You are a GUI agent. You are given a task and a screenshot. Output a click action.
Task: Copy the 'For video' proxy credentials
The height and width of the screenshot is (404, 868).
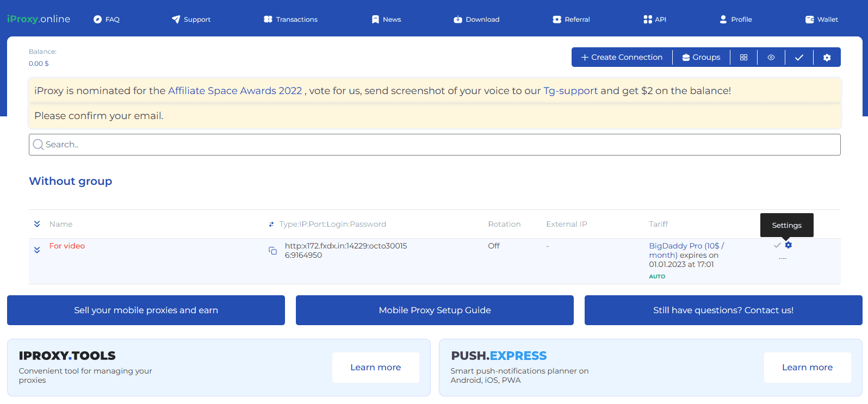click(x=272, y=251)
